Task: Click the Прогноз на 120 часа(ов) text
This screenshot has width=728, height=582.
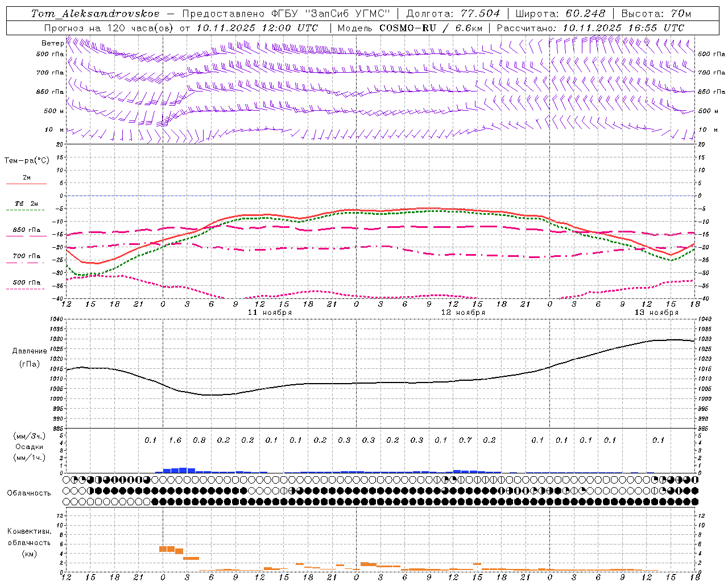Action: [x=109, y=28]
